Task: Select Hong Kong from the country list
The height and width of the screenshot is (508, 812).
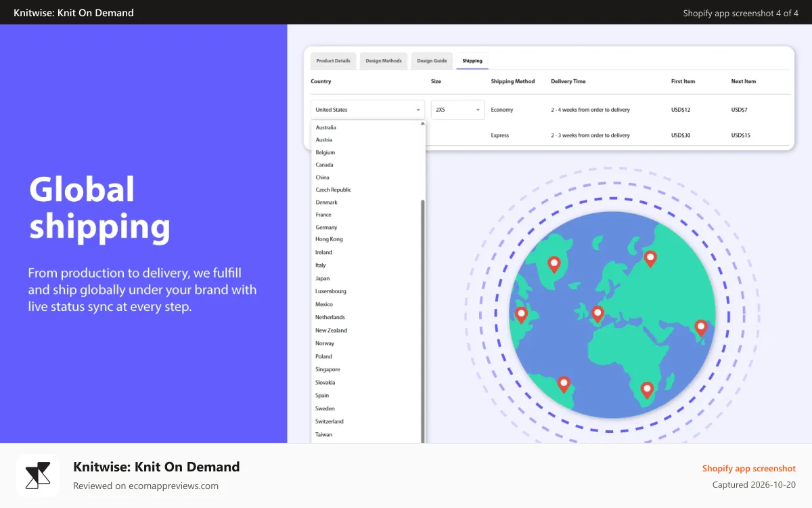Action: click(x=329, y=239)
